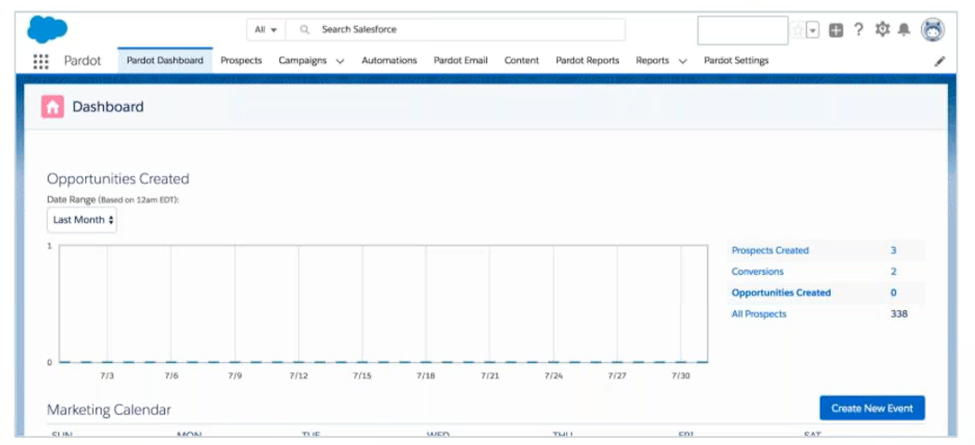This screenshot has height=445, width=975.
Task: Open the All search scope dropdown
Action: (266, 30)
